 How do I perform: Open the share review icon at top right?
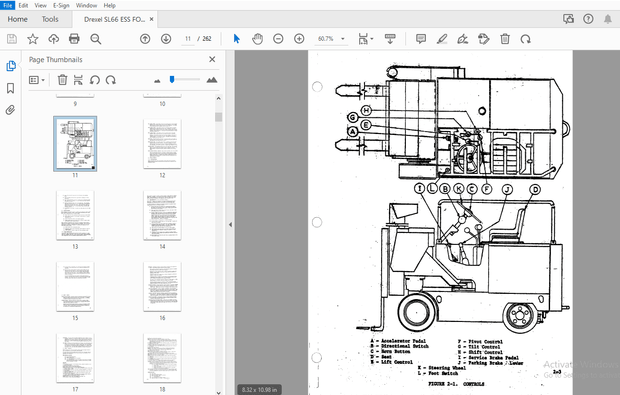[x=568, y=19]
